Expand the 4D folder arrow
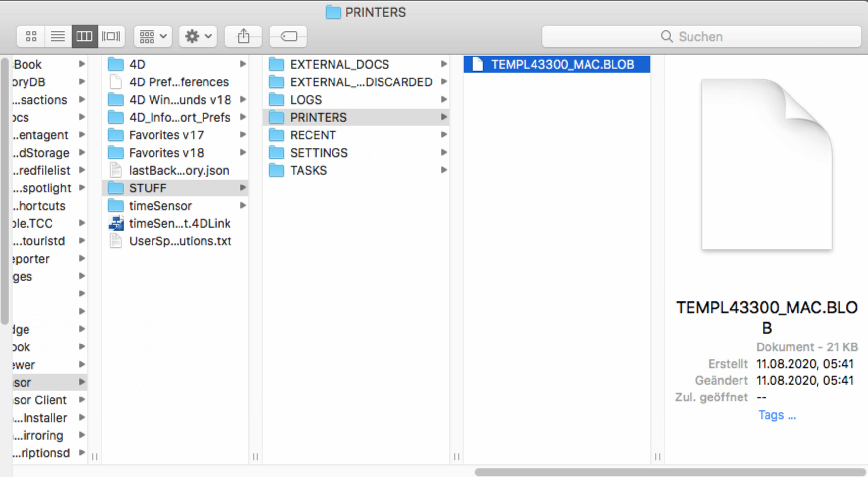 (x=243, y=64)
